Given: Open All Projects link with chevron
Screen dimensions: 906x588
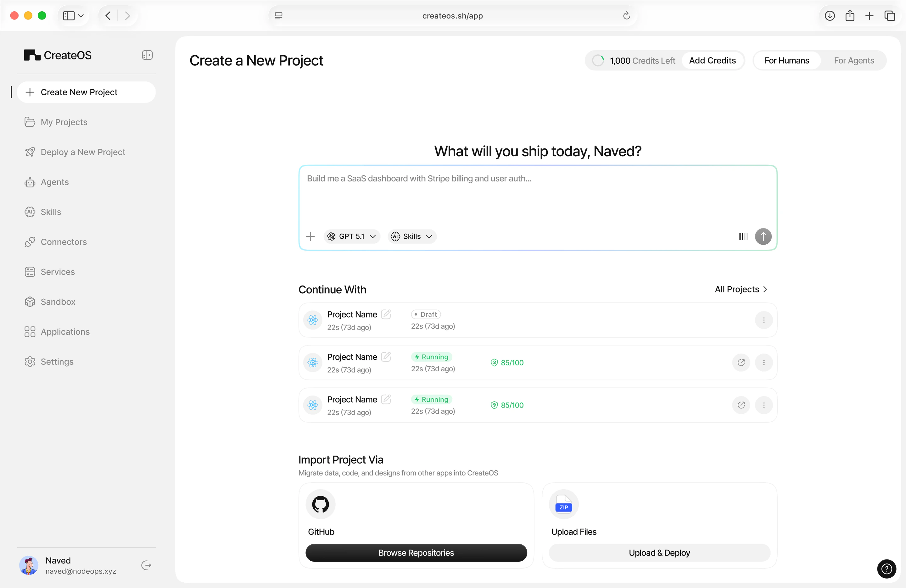Looking at the screenshot, I should (741, 289).
